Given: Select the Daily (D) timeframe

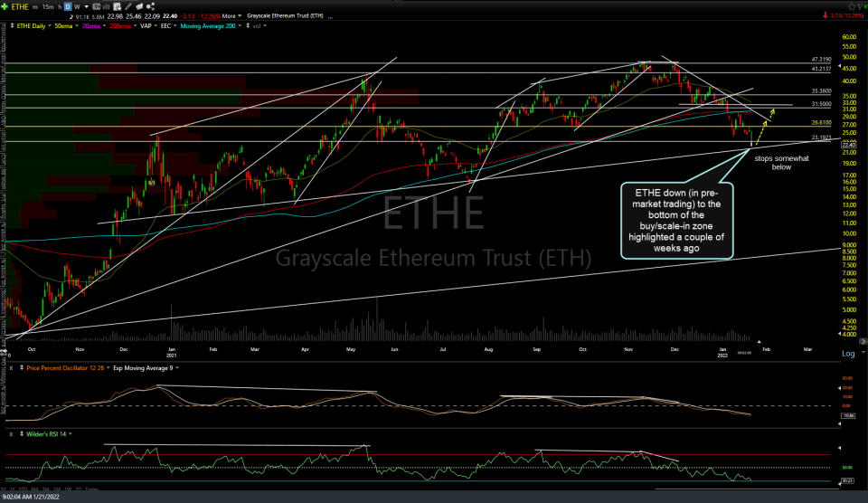Looking at the screenshot, I should (x=68, y=6).
